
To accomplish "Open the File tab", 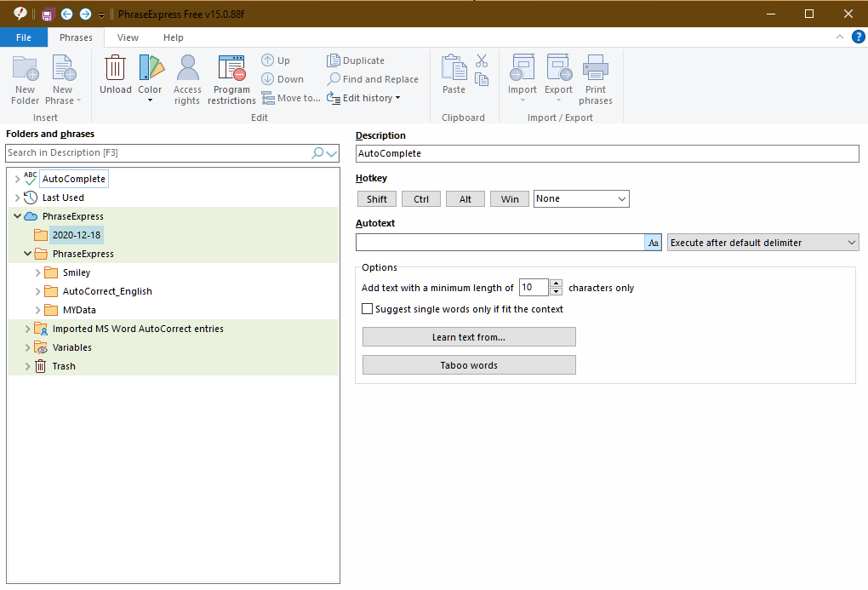I will pyautogui.click(x=23, y=37).
